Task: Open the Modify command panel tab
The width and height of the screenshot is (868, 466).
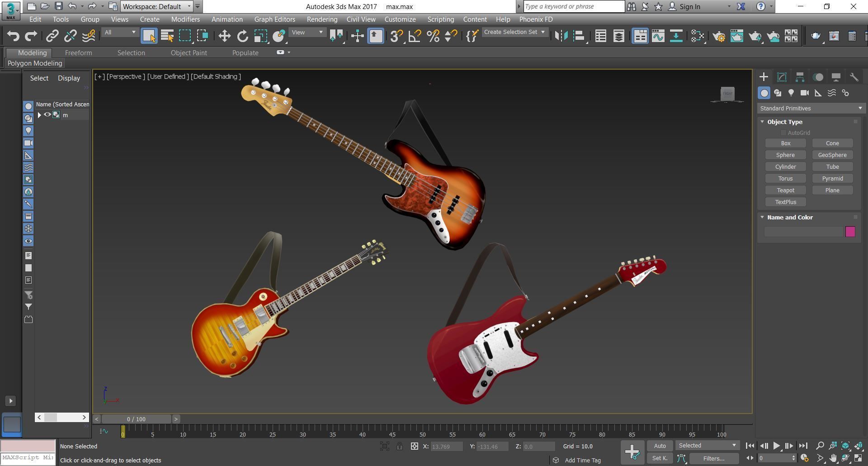Action: pyautogui.click(x=782, y=77)
